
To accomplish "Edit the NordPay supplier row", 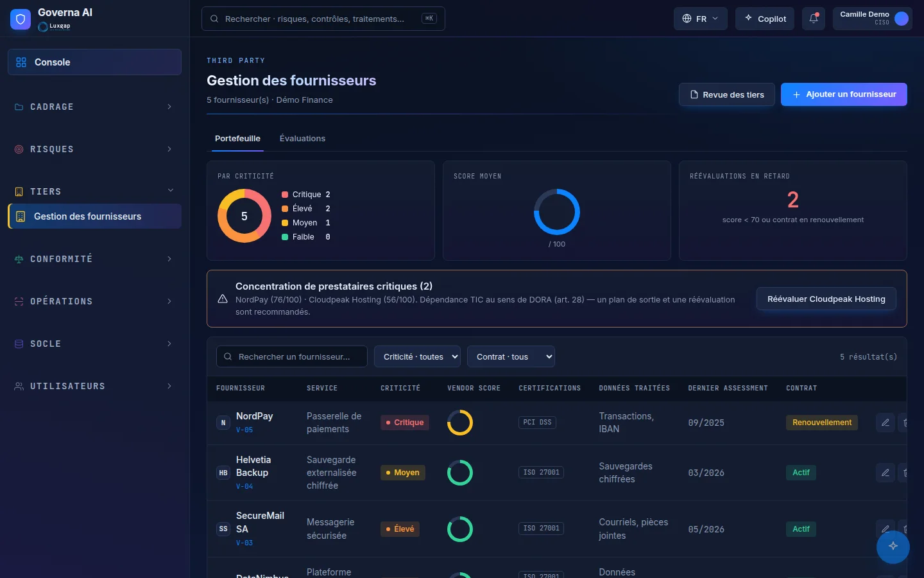I will coord(885,423).
